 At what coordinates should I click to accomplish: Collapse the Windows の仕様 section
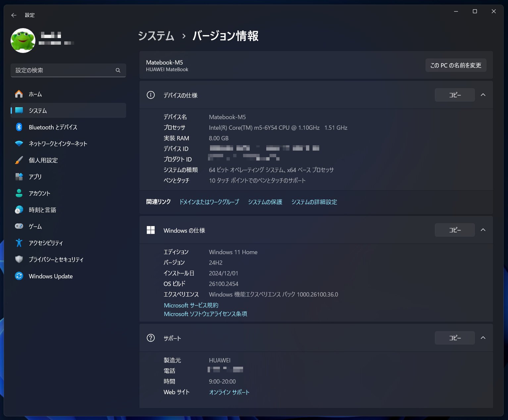[483, 230]
